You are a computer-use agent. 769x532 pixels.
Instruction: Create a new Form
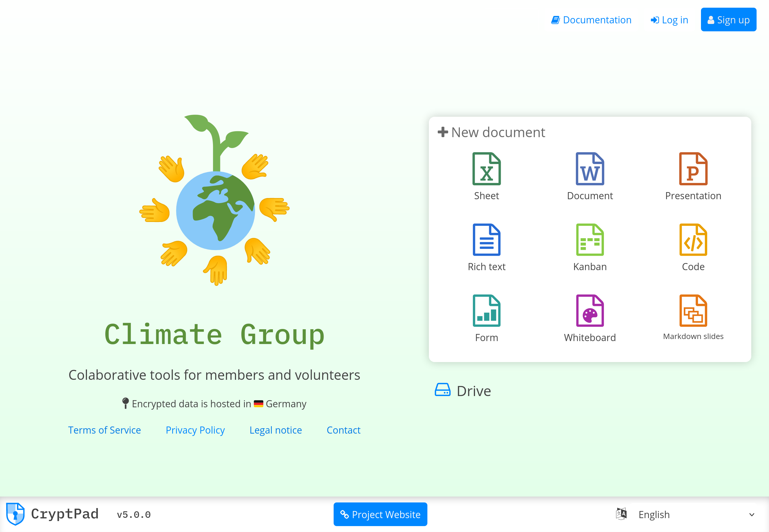pos(487,317)
